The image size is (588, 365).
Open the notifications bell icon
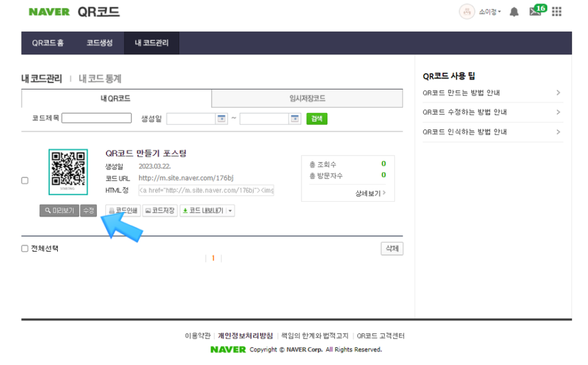[x=514, y=12]
